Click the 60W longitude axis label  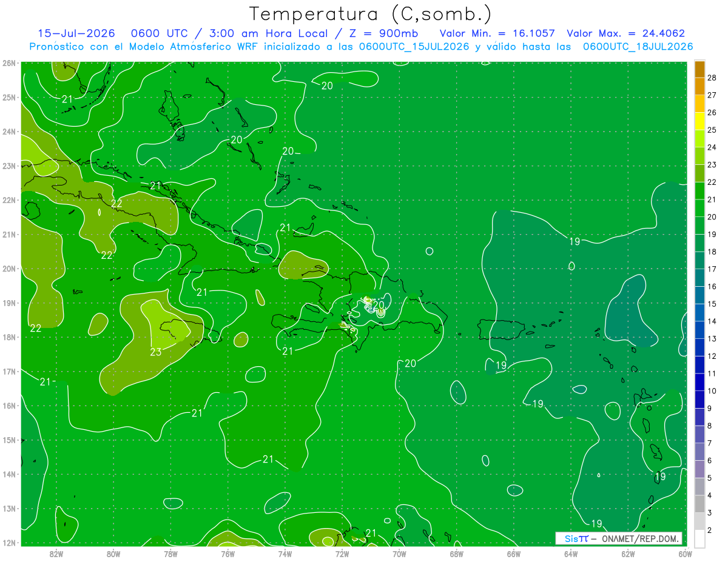pyautogui.click(x=686, y=553)
